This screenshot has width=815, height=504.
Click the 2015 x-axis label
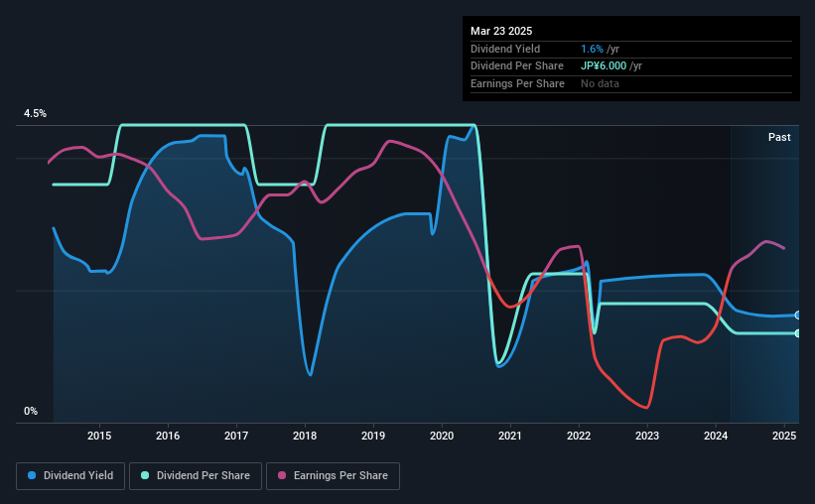tap(99, 436)
